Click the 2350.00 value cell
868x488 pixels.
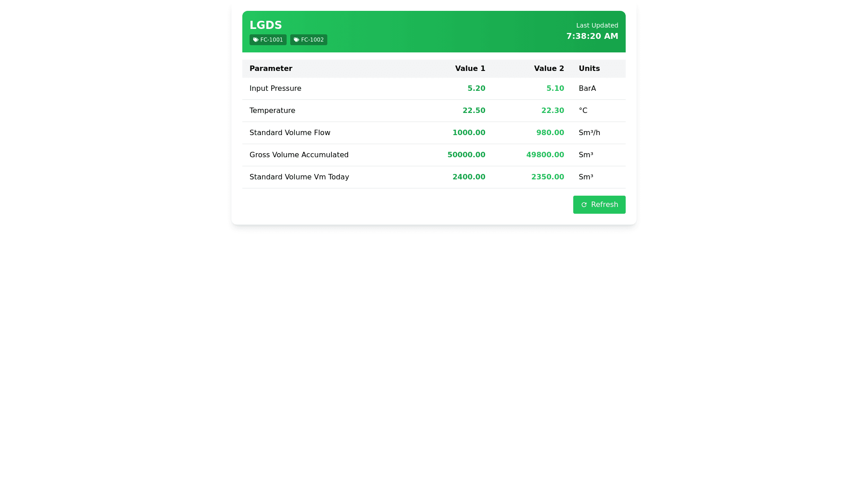[x=547, y=177]
